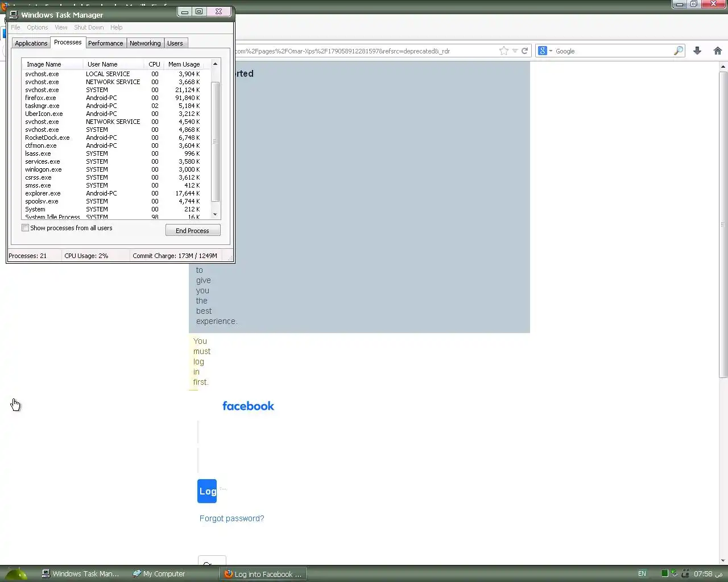This screenshot has height=582, width=728.
Task: Sort processes by Mem Usage column
Action: pyautogui.click(x=184, y=64)
